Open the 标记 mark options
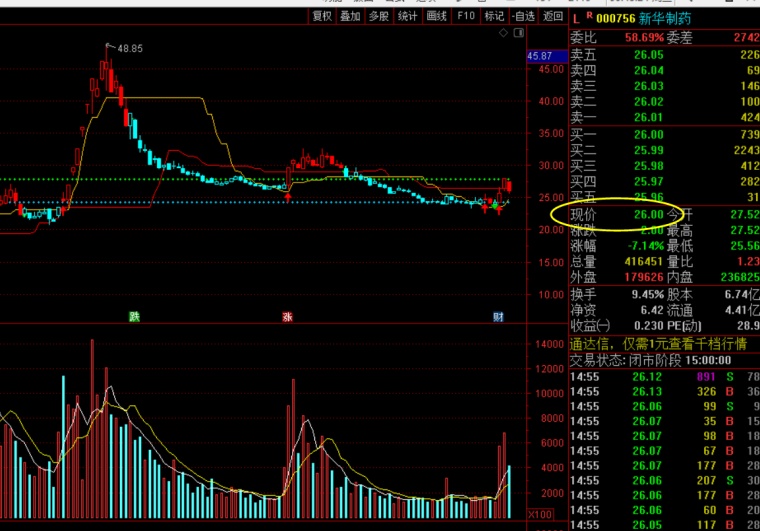760x531 pixels. click(x=494, y=16)
